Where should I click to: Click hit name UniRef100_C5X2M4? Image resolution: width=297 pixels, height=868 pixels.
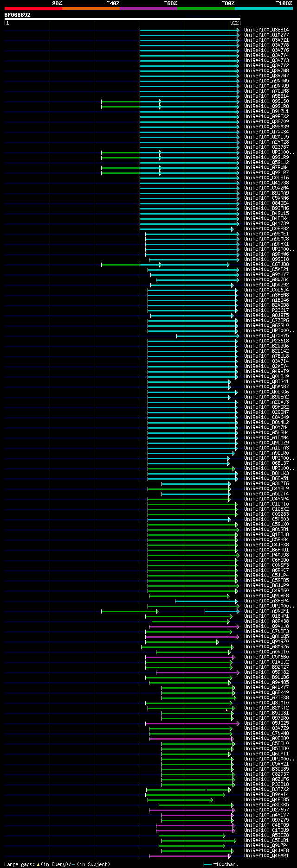(x=266, y=188)
